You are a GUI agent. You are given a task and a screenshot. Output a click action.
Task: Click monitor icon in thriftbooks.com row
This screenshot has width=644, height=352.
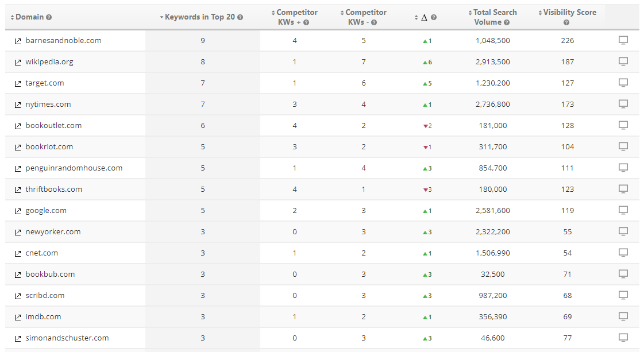click(623, 189)
